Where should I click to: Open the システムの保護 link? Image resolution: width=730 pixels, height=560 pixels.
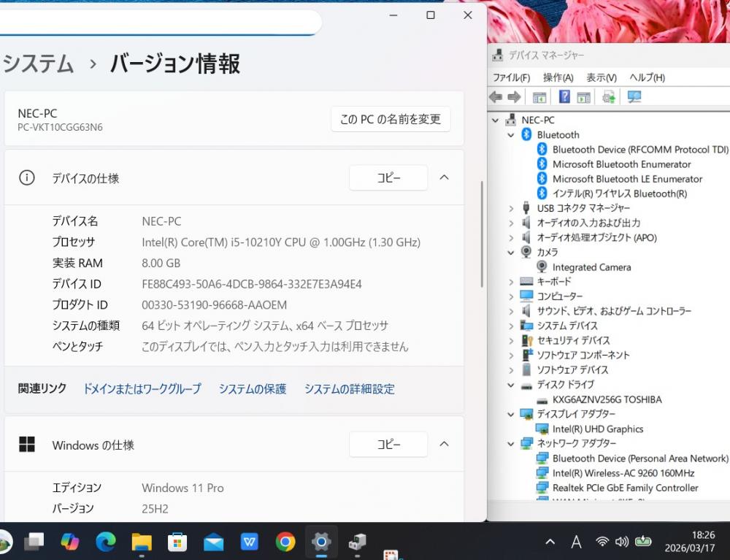253,389
